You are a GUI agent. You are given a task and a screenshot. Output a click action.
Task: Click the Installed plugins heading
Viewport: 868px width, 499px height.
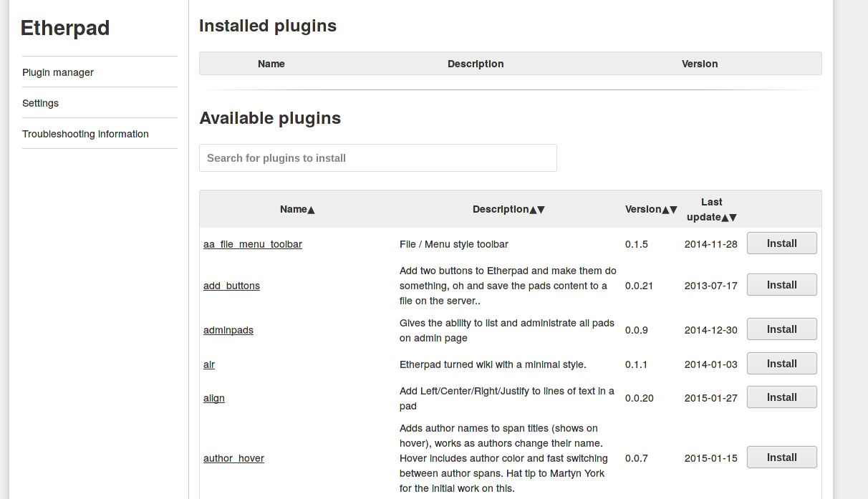coord(268,26)
